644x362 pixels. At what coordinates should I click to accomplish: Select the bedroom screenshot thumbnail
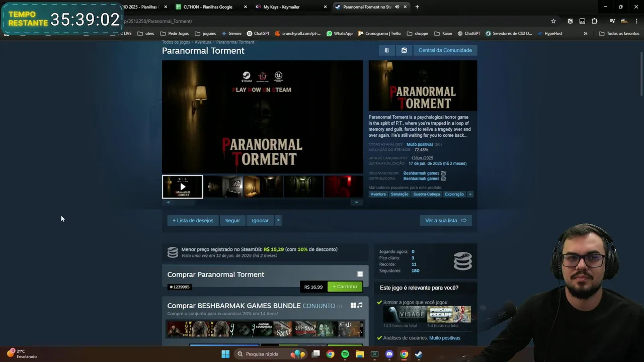[223, 187]
